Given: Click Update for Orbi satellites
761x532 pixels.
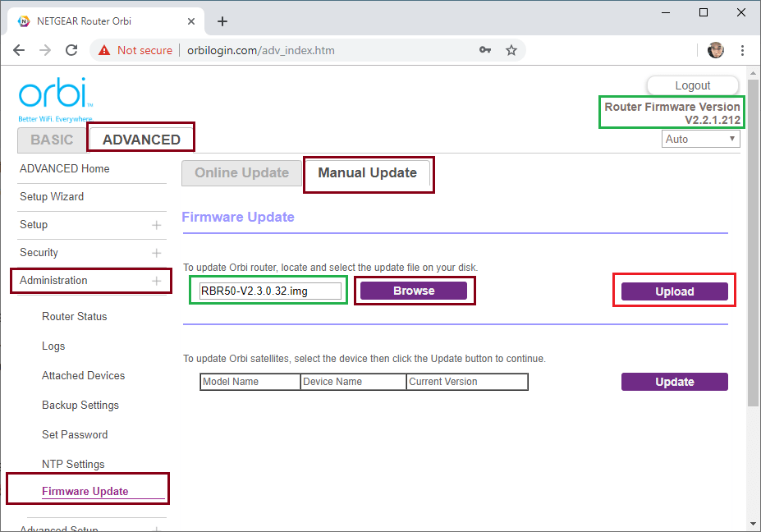Looking at the screenshot, I should click(x=675, y=382).
